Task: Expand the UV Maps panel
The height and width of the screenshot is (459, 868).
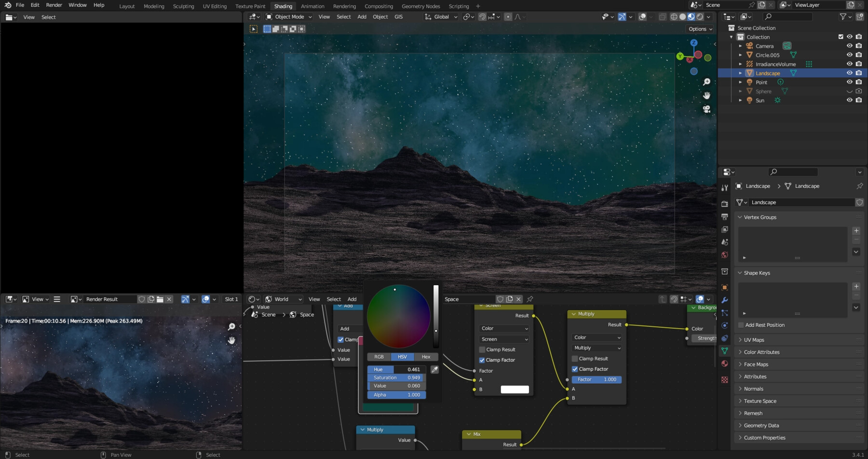Action: [x=754, y=340]
